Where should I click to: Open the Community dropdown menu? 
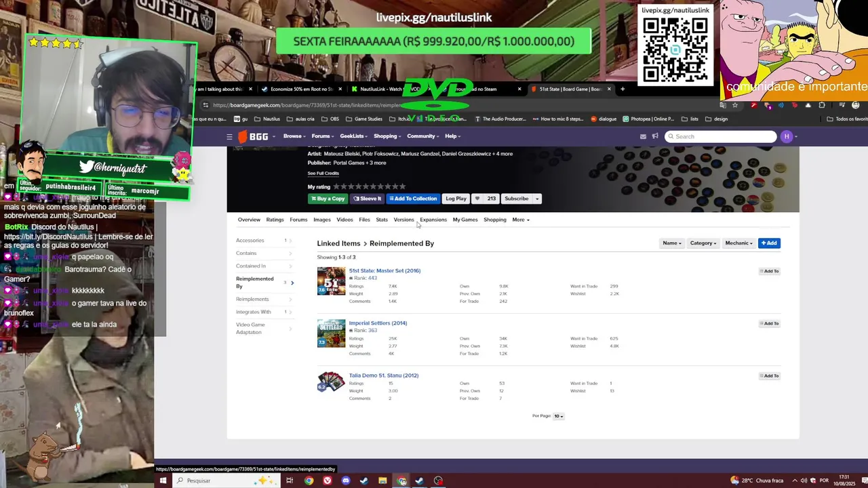coord(423,136)
